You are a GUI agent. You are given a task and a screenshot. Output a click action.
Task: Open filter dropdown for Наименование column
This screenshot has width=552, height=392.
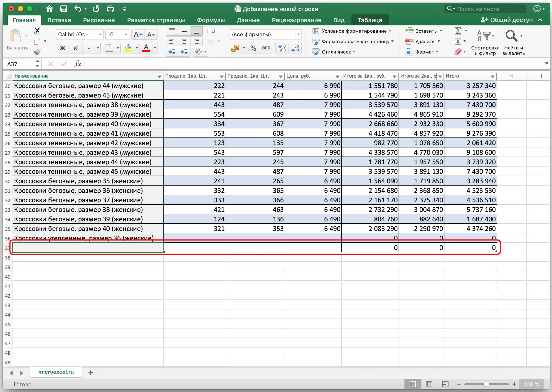[x=159, y=76]
